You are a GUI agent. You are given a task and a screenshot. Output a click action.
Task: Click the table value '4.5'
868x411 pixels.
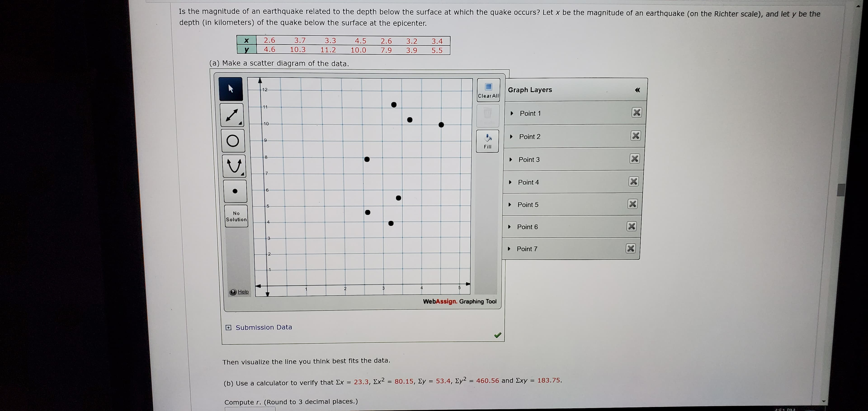360,41
